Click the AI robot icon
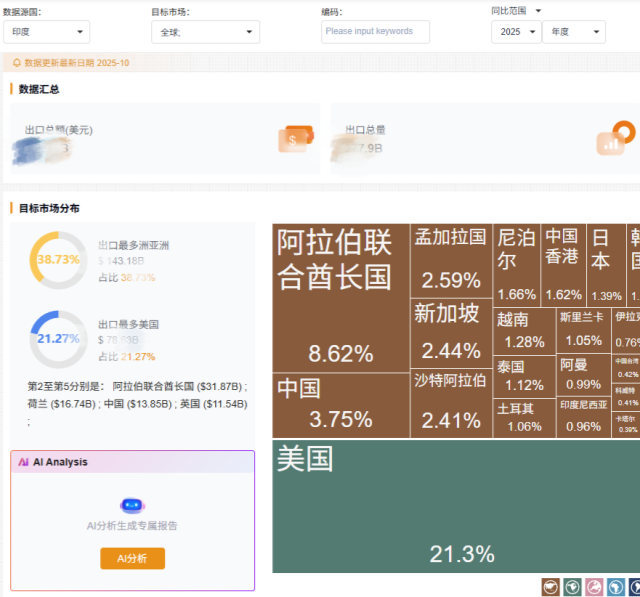This screenshot has height=597, width=640. (132, 506)
